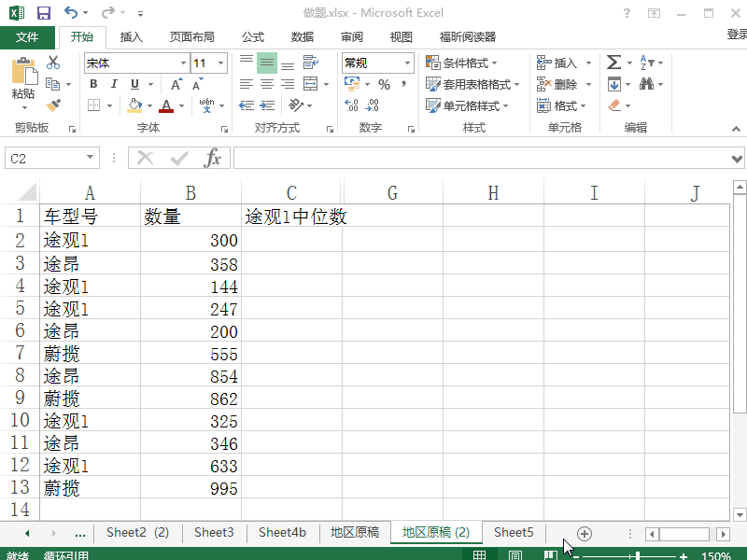Toggle Italic formatting
Image resolution: width=747 pixels, height=560 pixels.
(114, 84)
